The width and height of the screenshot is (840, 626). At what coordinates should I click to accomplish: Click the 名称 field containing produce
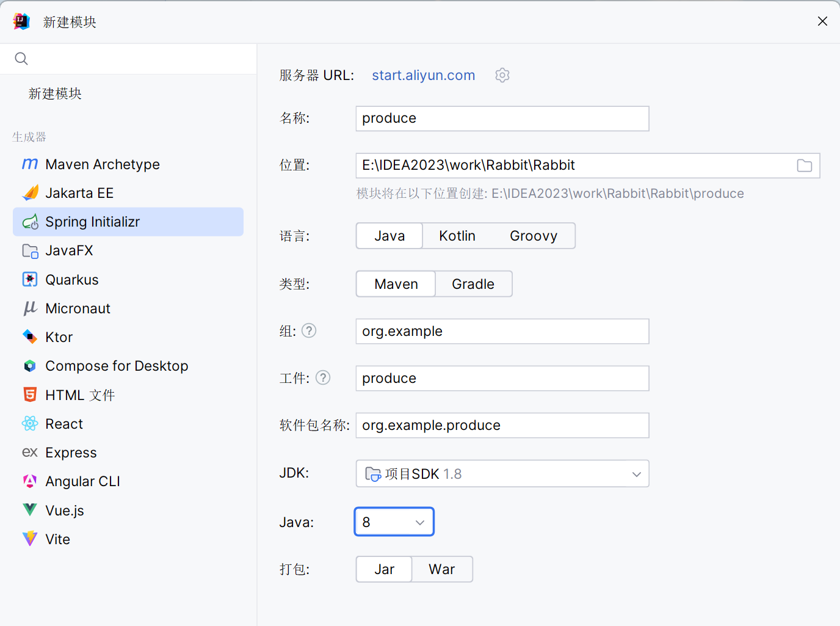pos(502,118)
